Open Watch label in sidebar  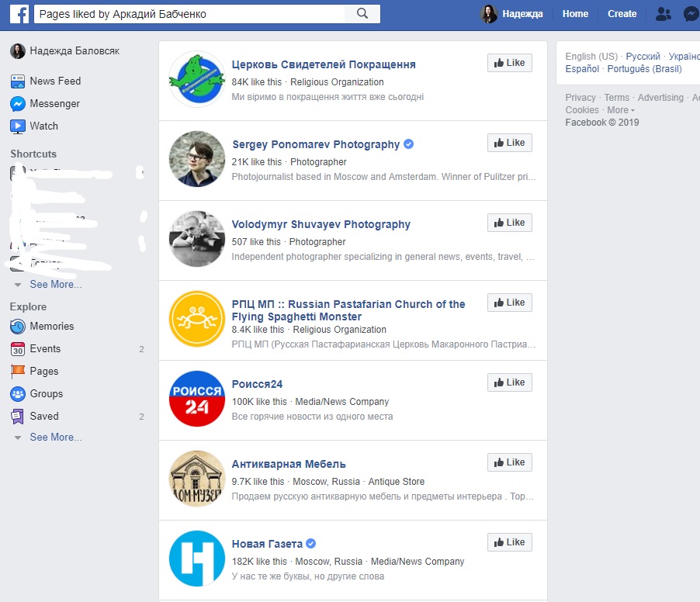pos(43,126)
